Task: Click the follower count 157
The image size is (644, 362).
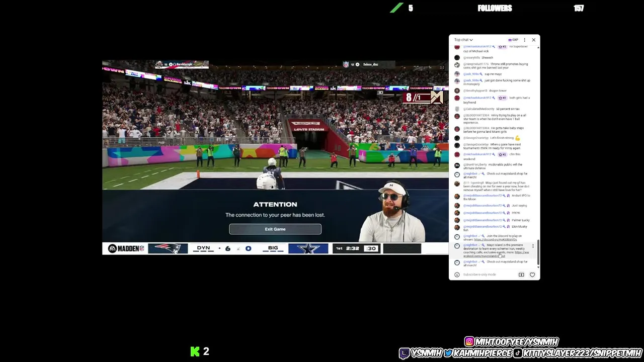Action: click(x=579, y=8)
